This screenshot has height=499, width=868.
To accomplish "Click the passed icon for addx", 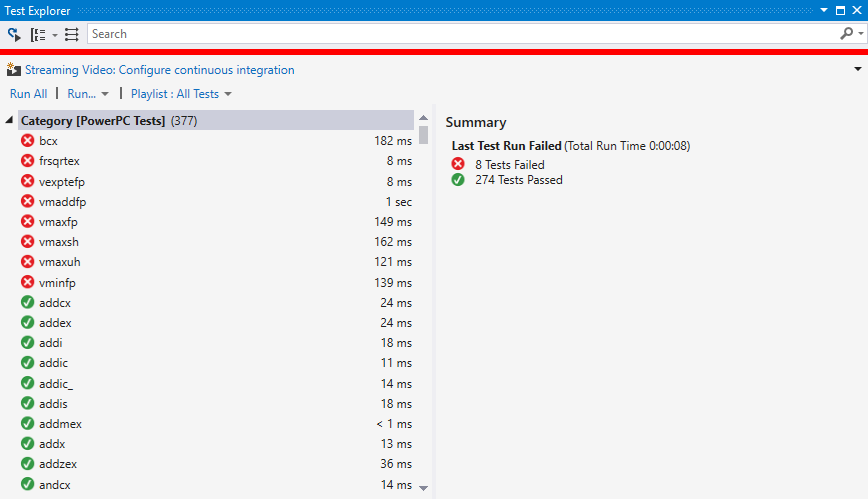I will (27, 444).
